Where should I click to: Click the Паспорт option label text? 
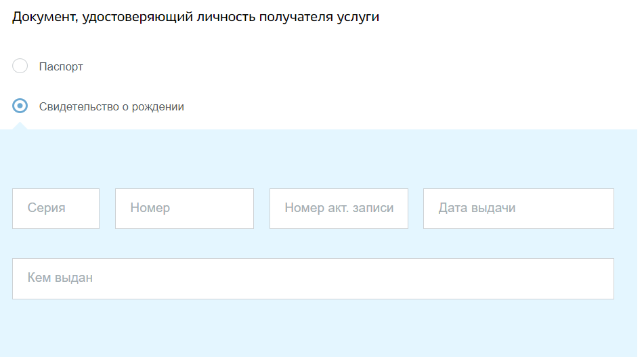coord(61,66)
